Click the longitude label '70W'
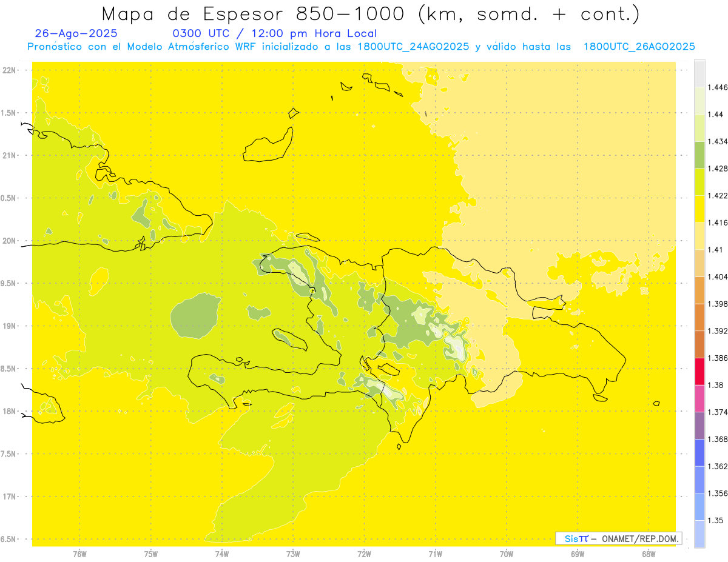 pyautogui.click(x=507, y=554)
